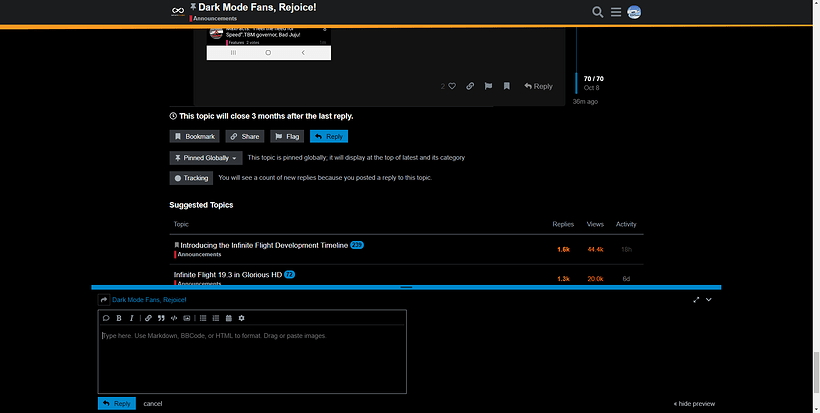Change the Tracking notification level
This screenshot has height=413, width=820.
pyautogui.click(x=191, y=178)
